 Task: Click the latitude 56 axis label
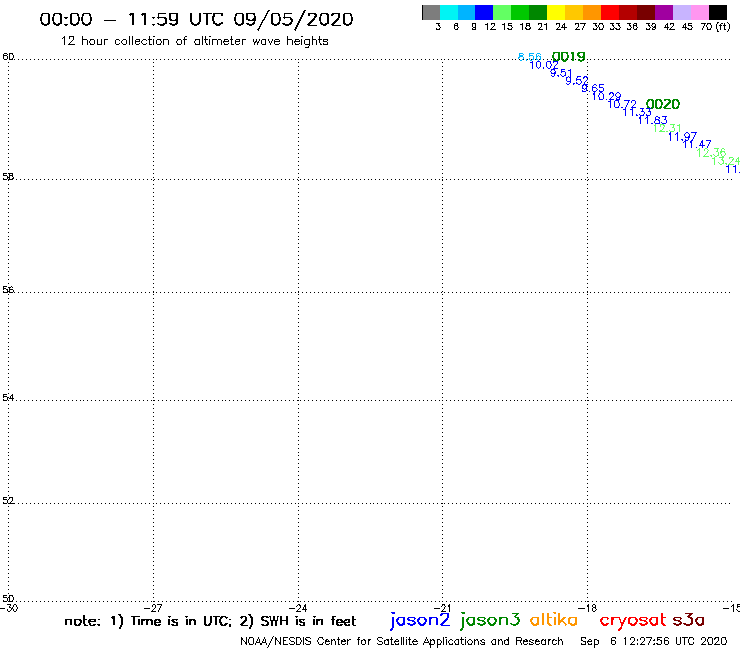pyautogui.click(x=8, y=289)
